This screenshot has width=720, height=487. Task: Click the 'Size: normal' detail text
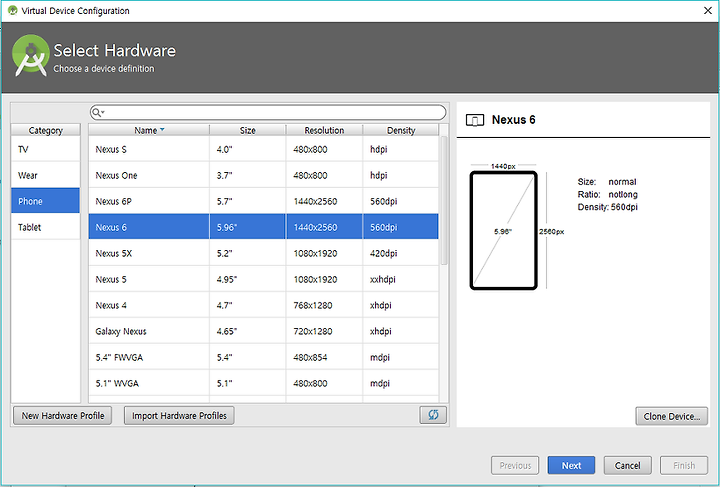click(607, 181)
